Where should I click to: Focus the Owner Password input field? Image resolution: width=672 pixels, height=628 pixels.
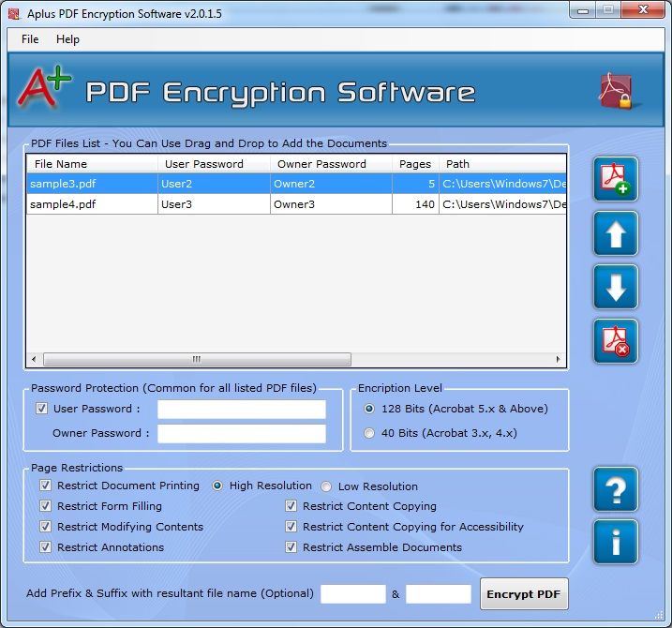(x=241, y=434)
